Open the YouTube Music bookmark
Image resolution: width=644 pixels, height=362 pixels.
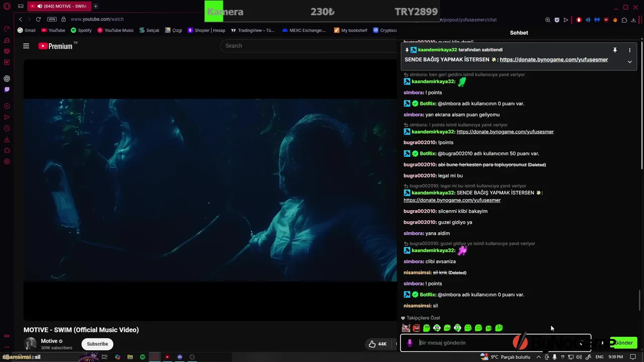click(115, 30)
